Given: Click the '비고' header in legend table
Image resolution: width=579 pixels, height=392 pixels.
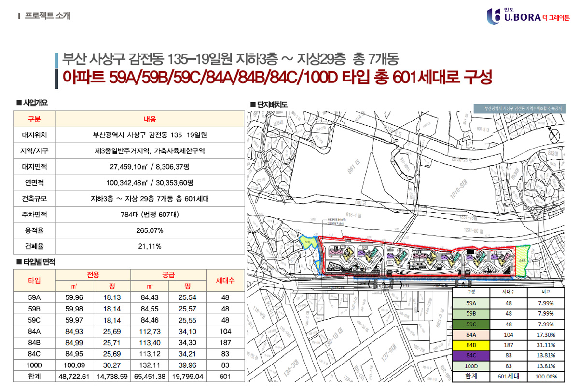Looking at the screenshot, I should 546,292.
